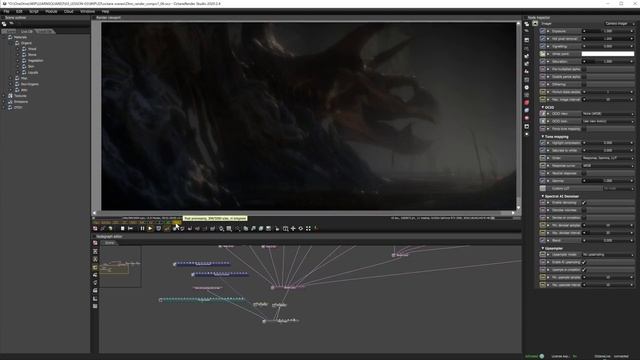The width and height of the screenshot is (640, 360).
Task: Disable the Enable AI upsampling checkbox
Action: coord(584,262)
